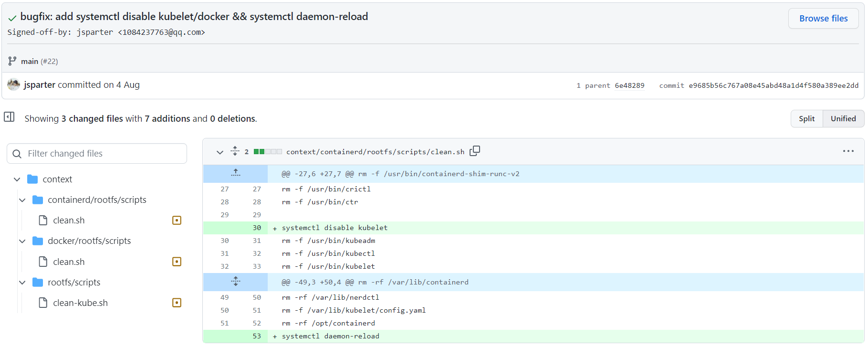Click line 'rm -f /var/lib/kubelet/config.yaml'
Screen dimensions: 868x347
coord(354,311)
